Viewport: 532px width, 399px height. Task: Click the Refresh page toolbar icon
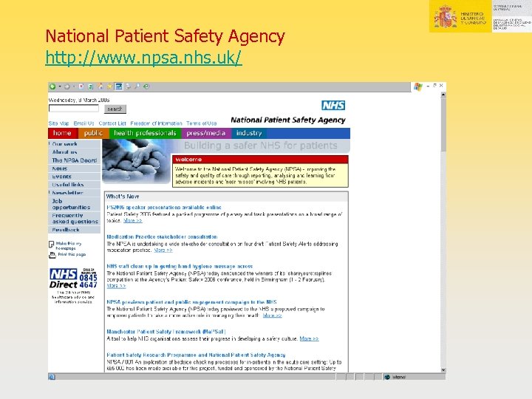click(91, 86)
